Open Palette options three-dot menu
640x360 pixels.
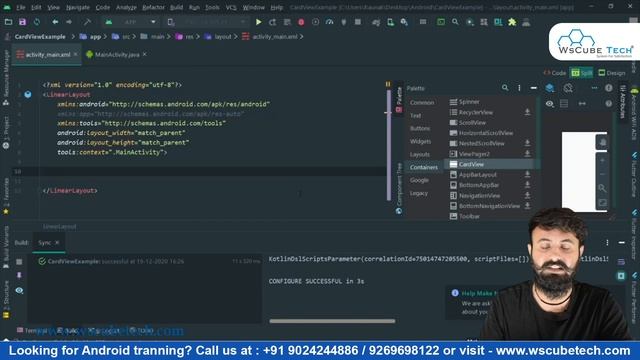pos(519,88)
